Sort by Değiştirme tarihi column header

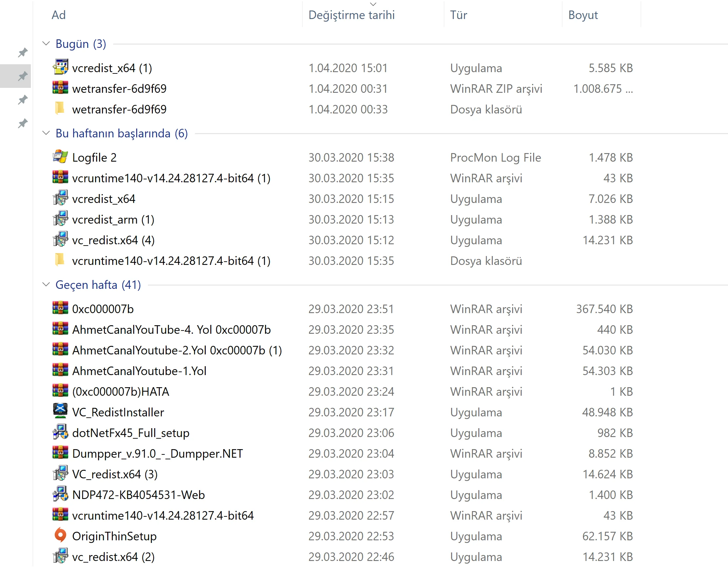351,15
